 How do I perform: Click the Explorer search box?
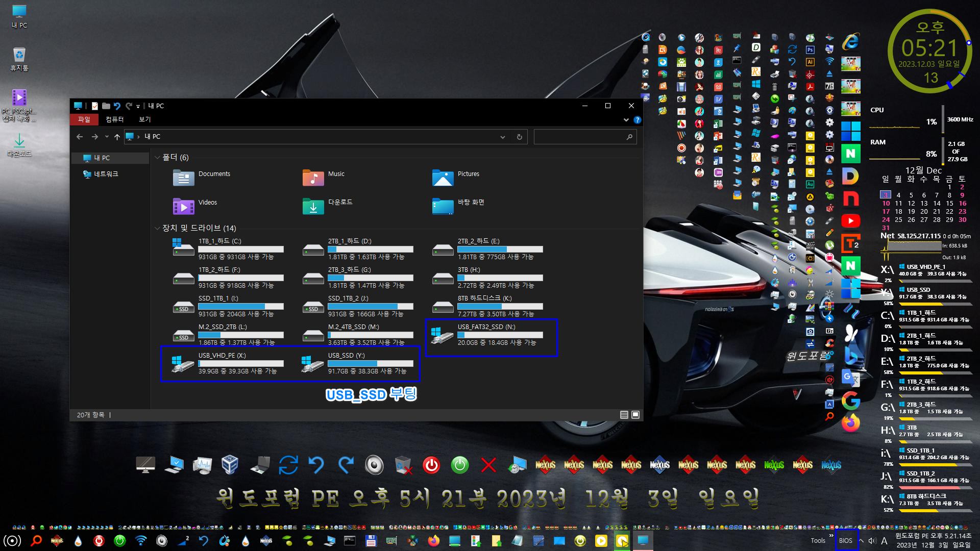(x=585, y=137)
